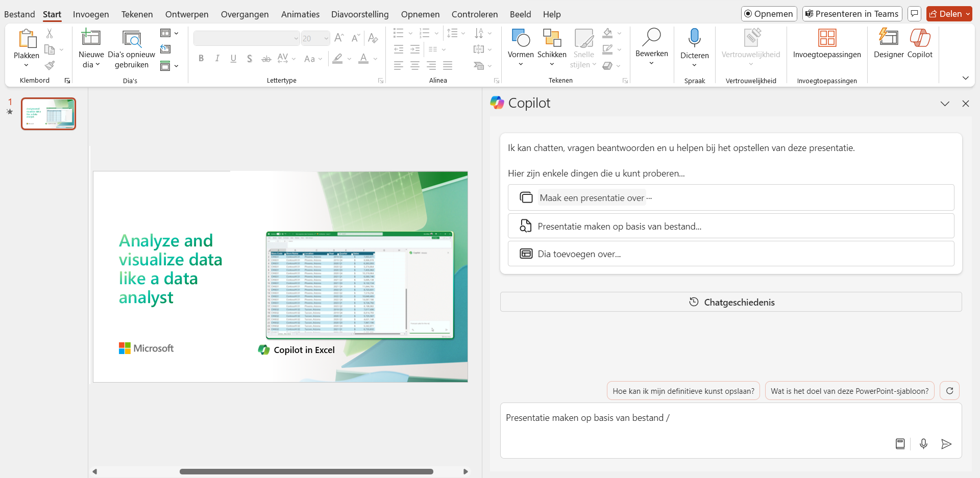Click Maak een presentatie over suggestion
980x478 pixels.
[x=731, y=197]
